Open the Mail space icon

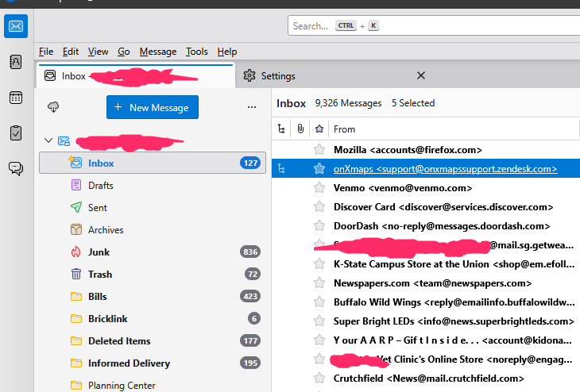coord(16,26)
